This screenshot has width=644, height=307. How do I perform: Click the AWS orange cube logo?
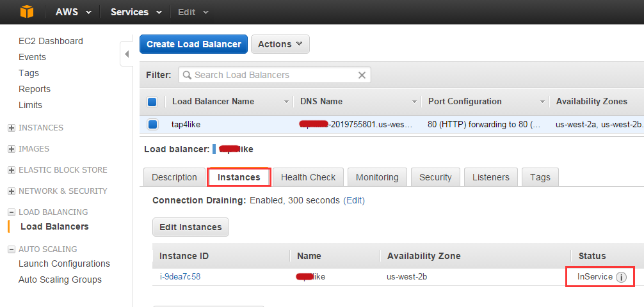tap(27, 12)
